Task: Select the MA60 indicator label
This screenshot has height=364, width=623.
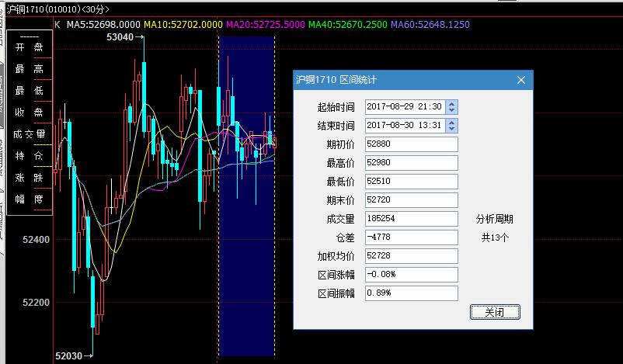Action: pyautogui.click(x=430, y=25)
